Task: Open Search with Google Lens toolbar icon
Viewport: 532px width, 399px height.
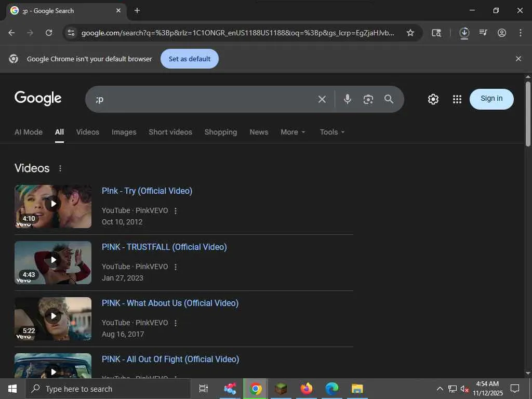Action: tap(436, 33)
